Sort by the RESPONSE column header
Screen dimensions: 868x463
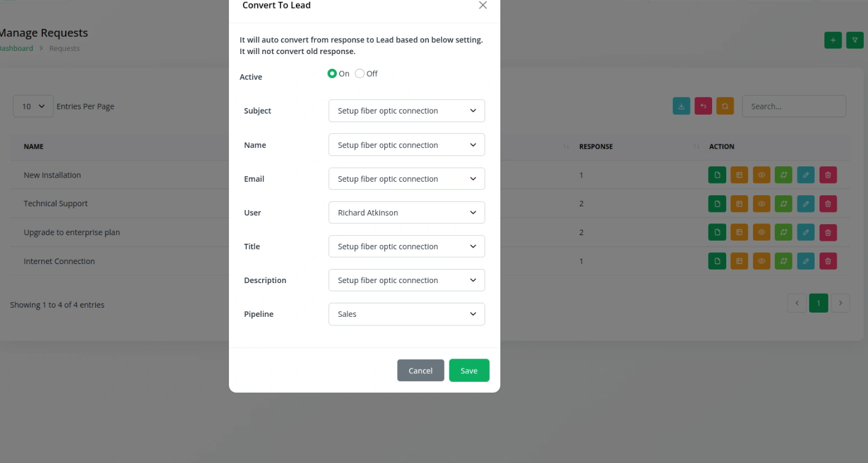coord(596,147)
